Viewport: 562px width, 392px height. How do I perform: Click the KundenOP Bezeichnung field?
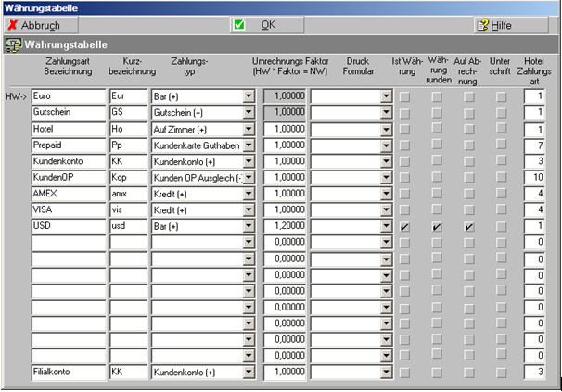69,177
